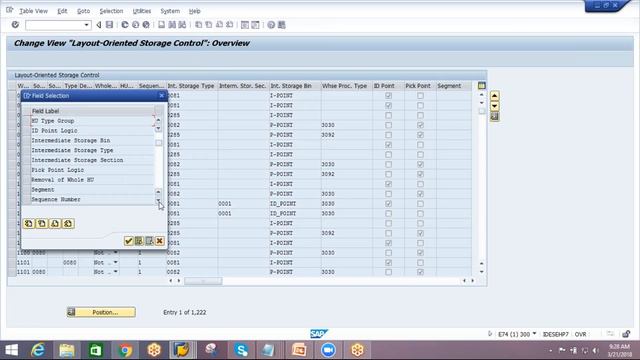Open the Edit menu
Screen dimensions: 640x360
point(62,11)
